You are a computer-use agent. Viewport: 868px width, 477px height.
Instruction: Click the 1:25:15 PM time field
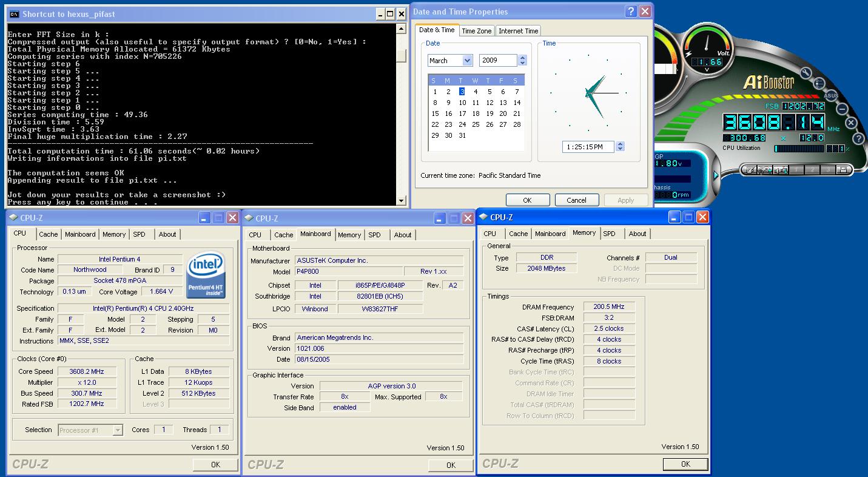pos(588,147)
